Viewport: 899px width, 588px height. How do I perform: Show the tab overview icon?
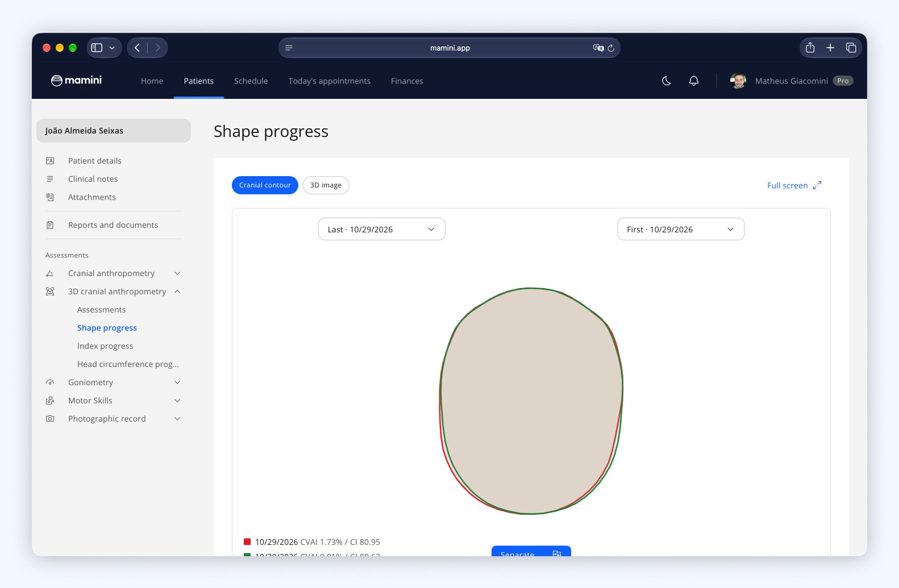pyautogui.click(x=851, y=48)
